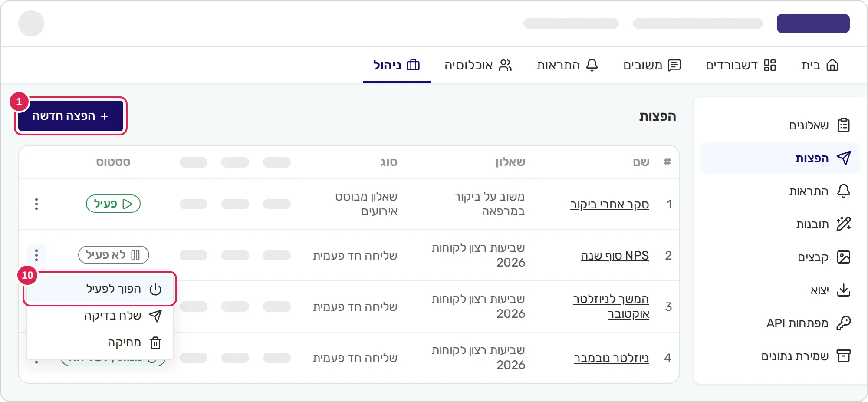Click the קבצים image icon in sidebar

point(844,257)
